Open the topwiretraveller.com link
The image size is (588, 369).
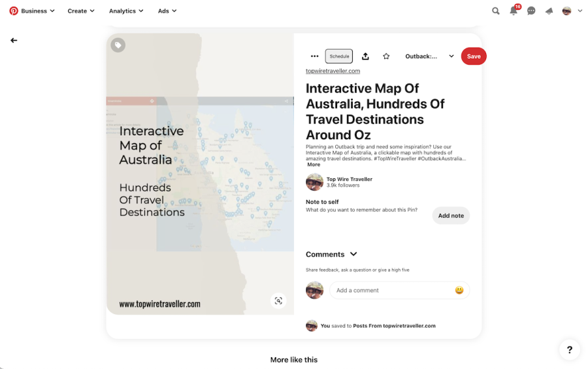pyautogui.click(x=333, y=71)
